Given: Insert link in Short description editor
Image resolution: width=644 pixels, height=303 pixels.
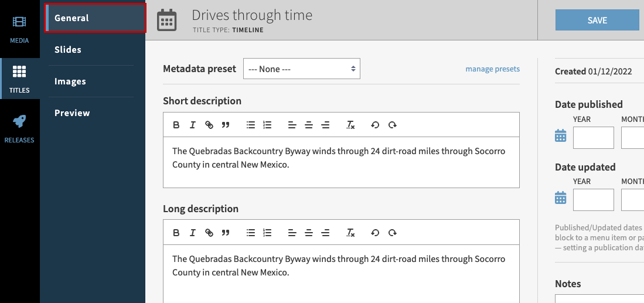Looking at the screenshot, I should pos(209,125).
